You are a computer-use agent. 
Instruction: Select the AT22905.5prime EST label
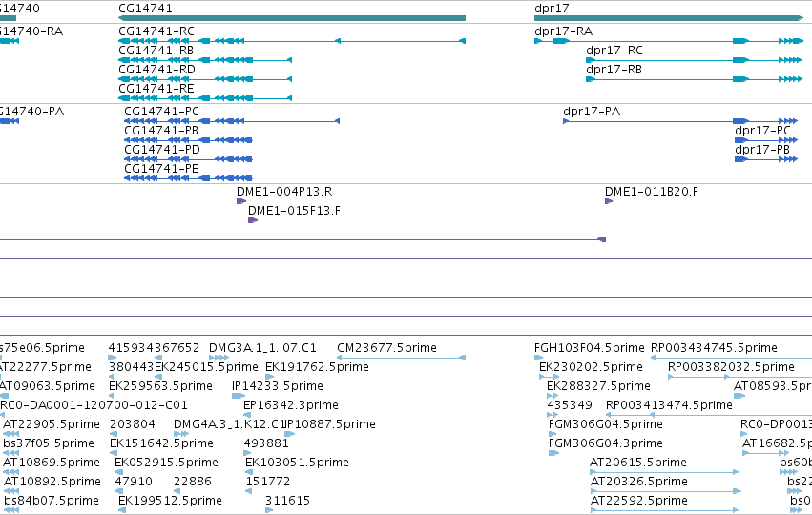tap(52, 424)
